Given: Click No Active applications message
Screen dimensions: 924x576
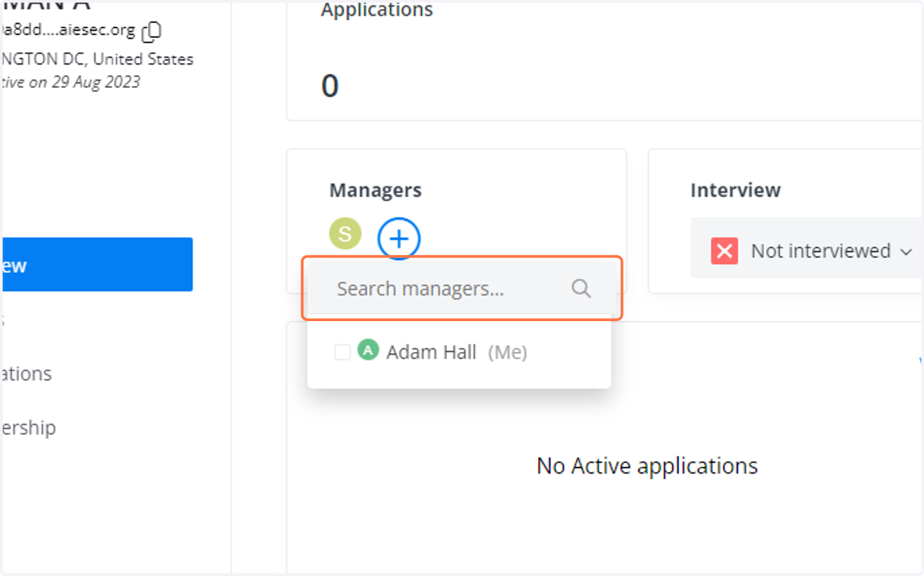Looking at the screenshot, I should [648, 466].
